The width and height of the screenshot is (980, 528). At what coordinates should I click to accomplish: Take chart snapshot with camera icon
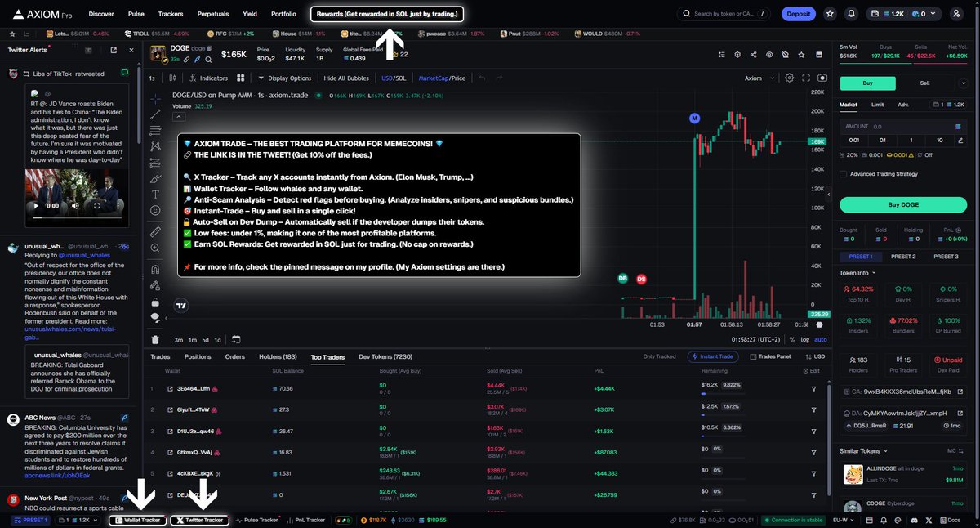tap(822, 78)
